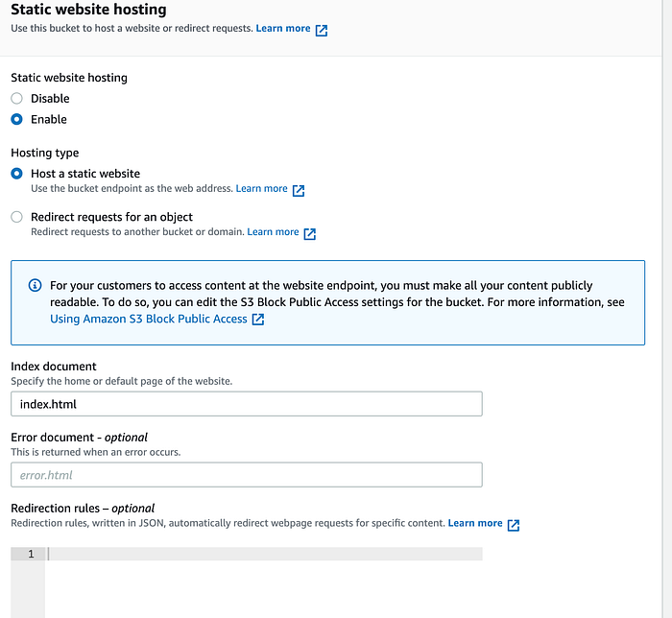This screenshot has height=618, width=672.
Task: Click external link icon after Block Public Access
Action: tap(258, 320)
